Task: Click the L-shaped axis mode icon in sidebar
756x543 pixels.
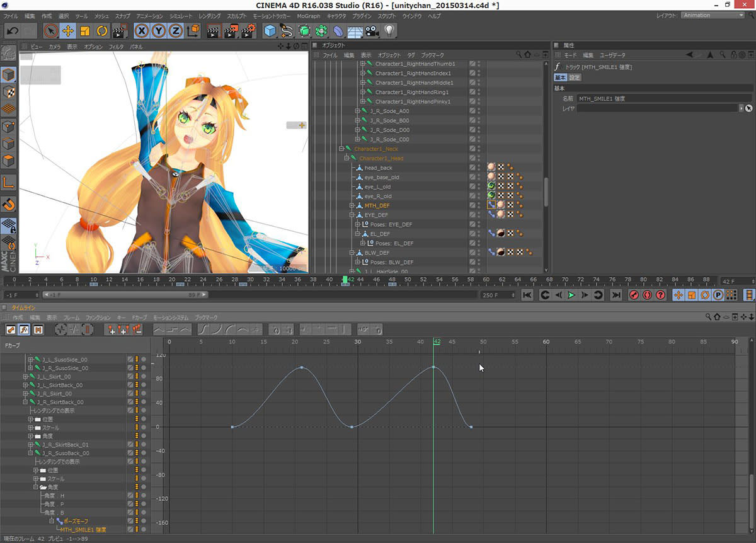Action: (x=9, y=183)
